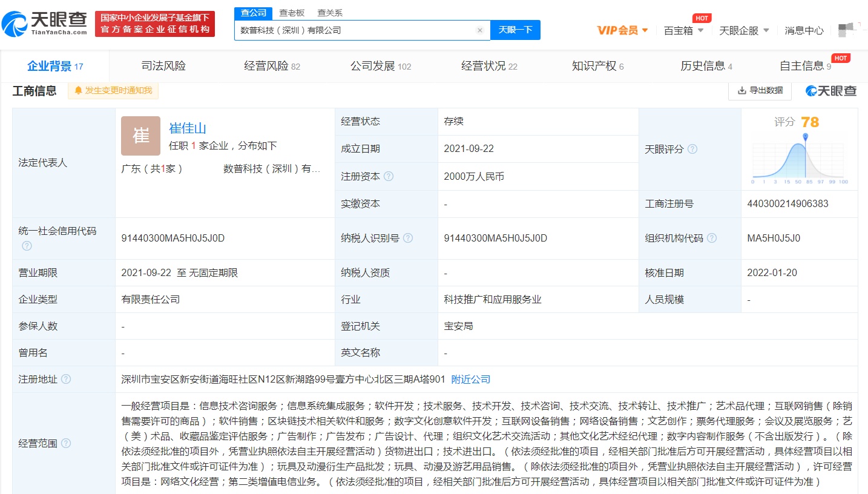Click the organization code MA5H0J5J0
Image resolution: width=868 pixels, height=494 pixels.
pos(774,238)
